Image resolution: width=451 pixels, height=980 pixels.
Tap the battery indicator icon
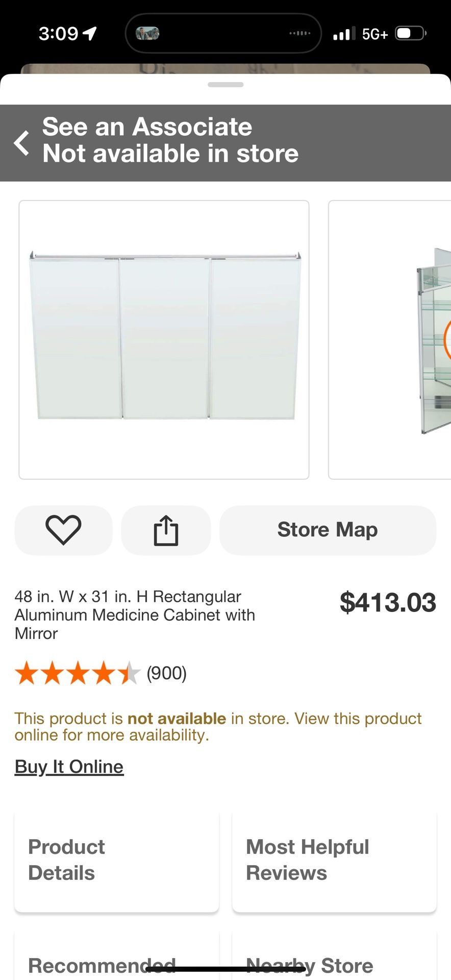click(x=410, y=34)
